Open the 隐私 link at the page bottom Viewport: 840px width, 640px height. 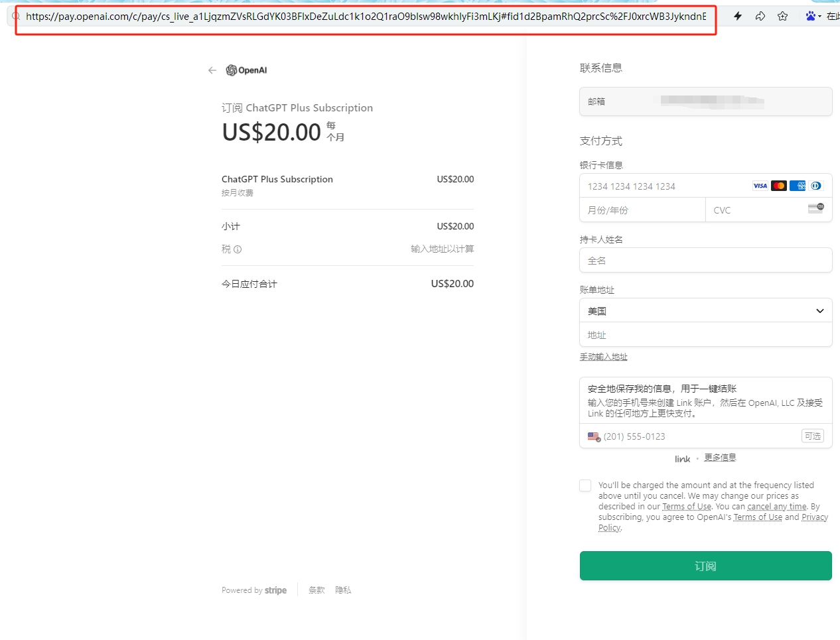[x=343, y=590]
